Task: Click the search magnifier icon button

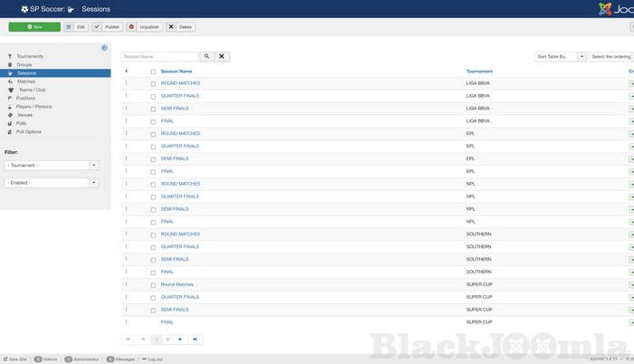Action: [207, 56]
